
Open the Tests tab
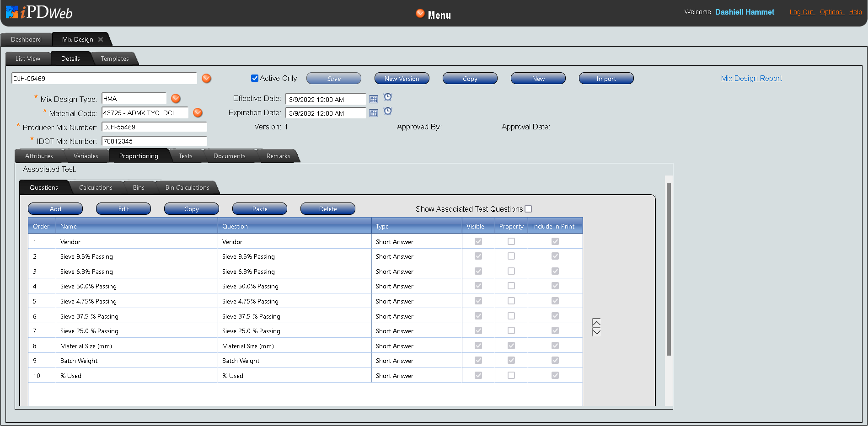tap(185, 156)
